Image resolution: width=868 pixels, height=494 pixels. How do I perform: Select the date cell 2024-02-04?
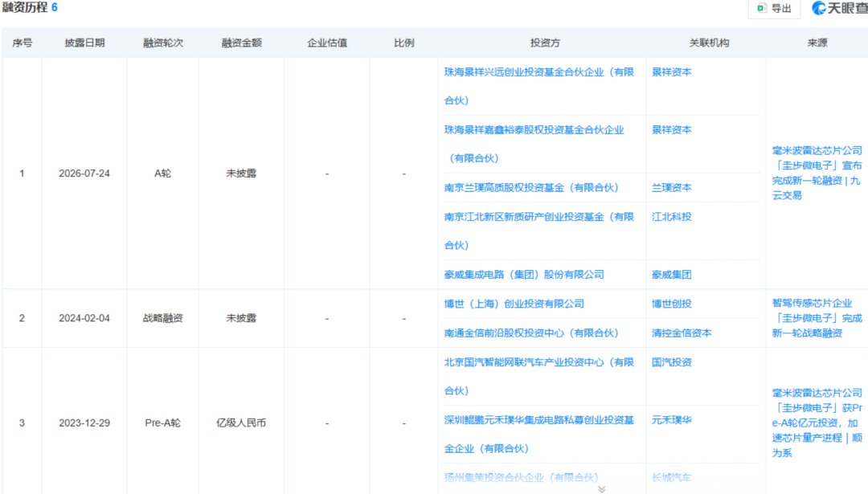(x=84, y=318)
